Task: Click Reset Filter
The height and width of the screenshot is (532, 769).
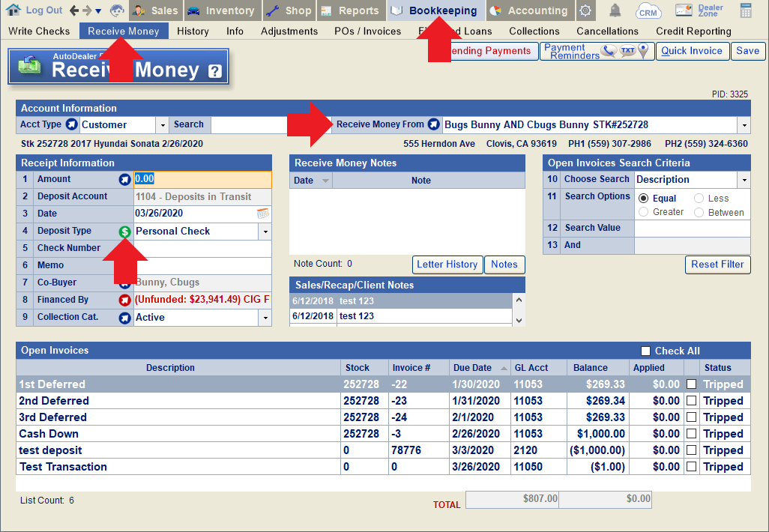Action: coord(717,265)
